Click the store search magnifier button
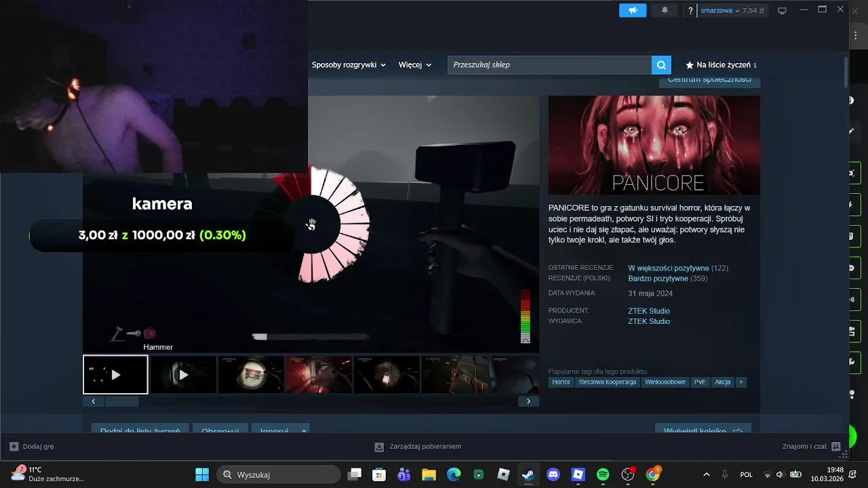 pos(661,65)
